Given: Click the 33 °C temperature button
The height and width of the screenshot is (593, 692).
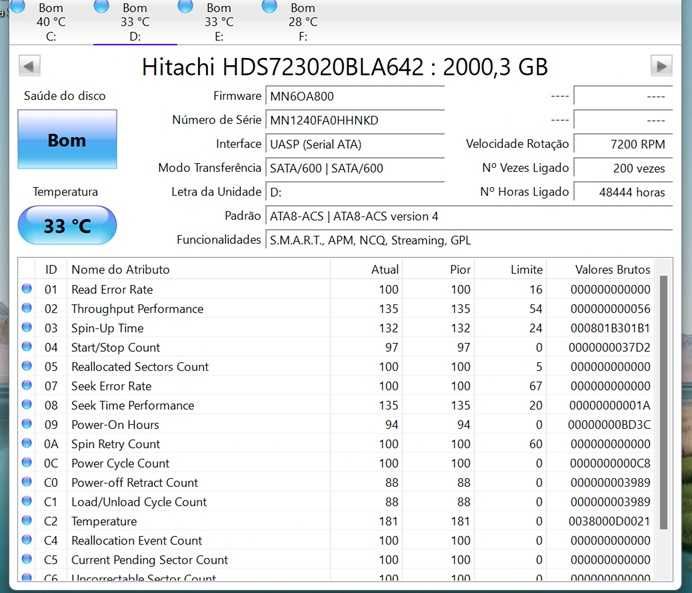Looking at the screenshot, I should tap(67, 225).
